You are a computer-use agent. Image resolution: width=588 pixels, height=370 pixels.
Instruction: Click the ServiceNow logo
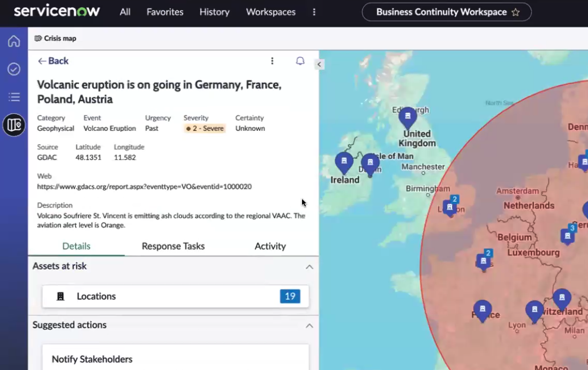(x=57, y=11)
